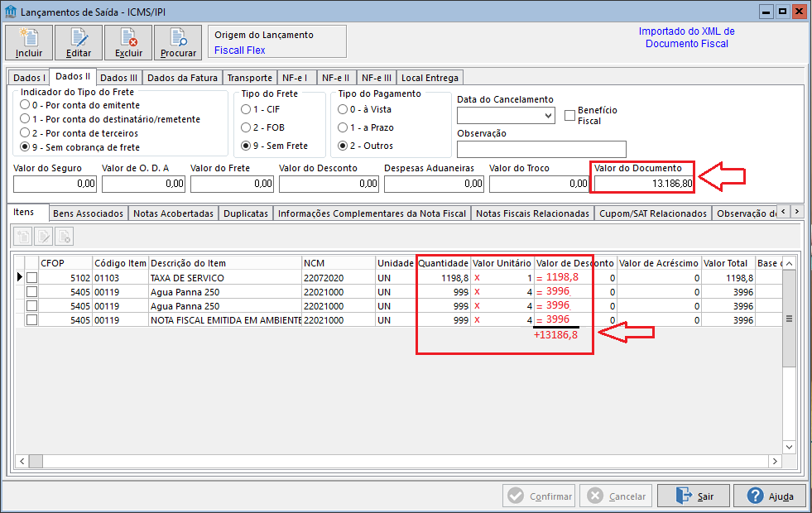Click the edit item icon above grid
The image size is (812, 513).
(x=44, y=237)
